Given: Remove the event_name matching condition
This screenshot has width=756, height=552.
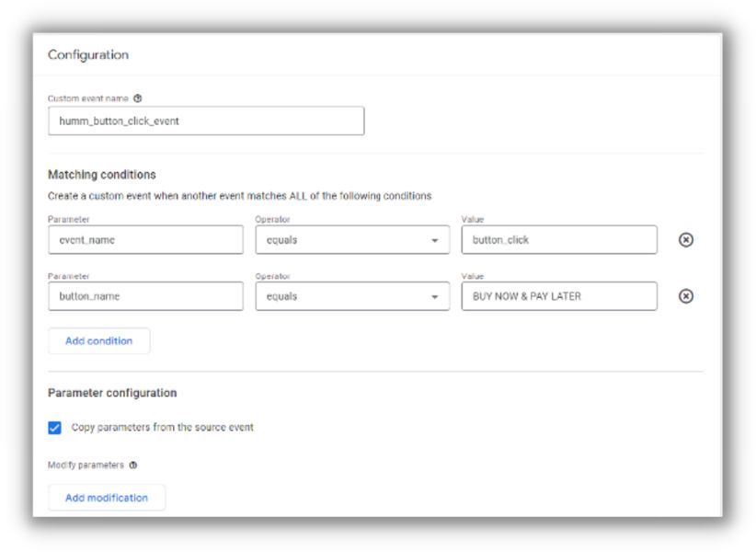Looking at the screenshot, I should [684, 240].
